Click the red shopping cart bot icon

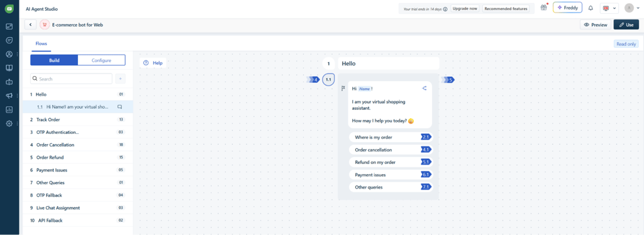(x=45, y=25)
